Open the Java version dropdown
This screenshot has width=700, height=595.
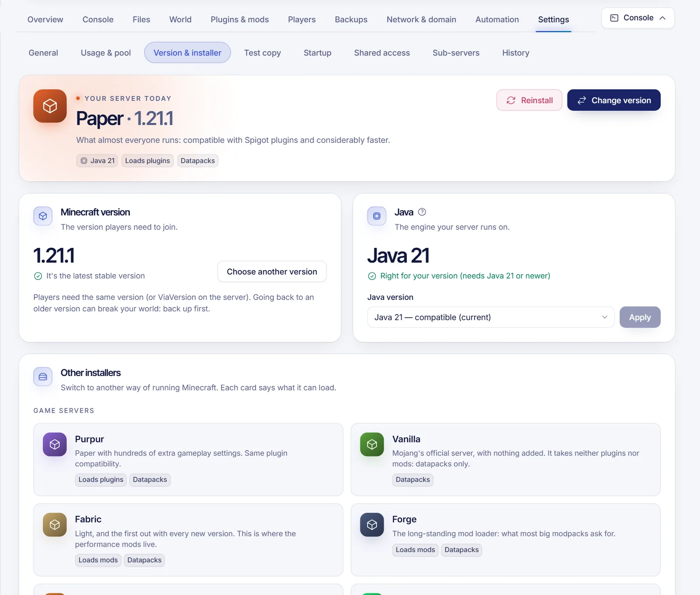(491, 317)
